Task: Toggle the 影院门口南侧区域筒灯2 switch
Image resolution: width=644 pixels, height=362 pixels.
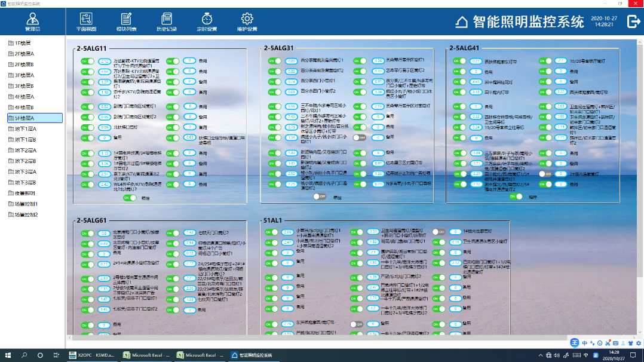Action: click(87, 117)
